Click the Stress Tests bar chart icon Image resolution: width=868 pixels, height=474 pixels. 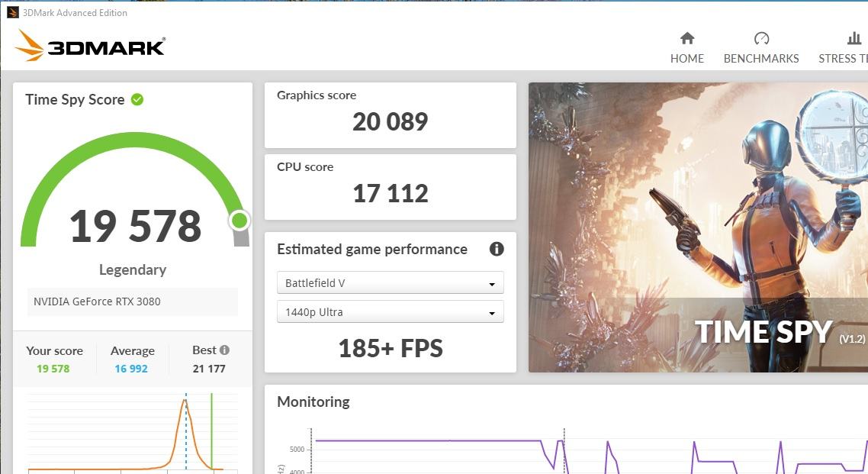point(854,38)
